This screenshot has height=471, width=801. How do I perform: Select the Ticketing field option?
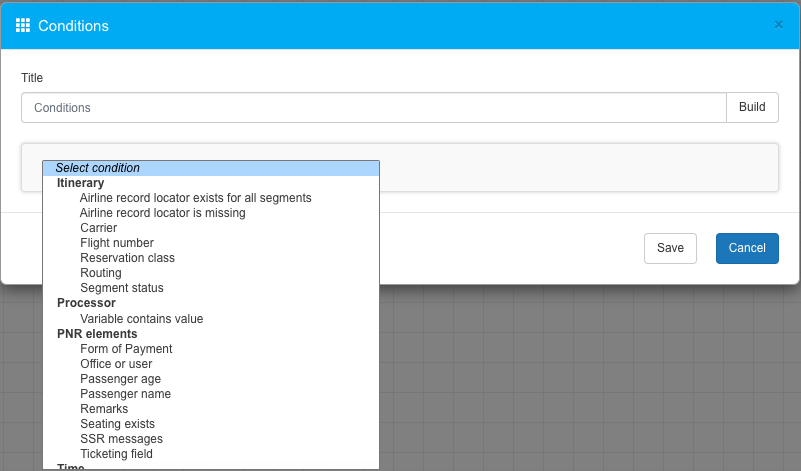coord(117,454)
